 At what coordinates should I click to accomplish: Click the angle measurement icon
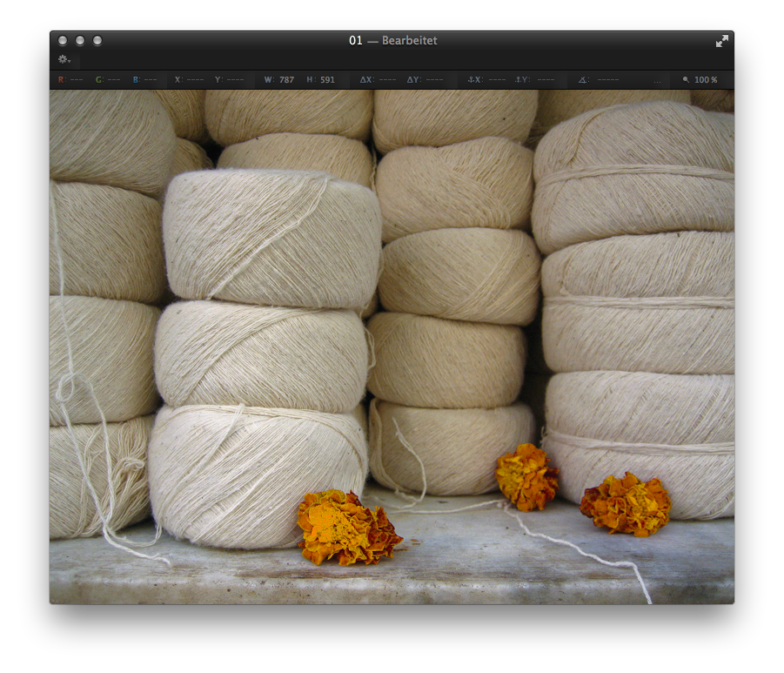[583, 80]
